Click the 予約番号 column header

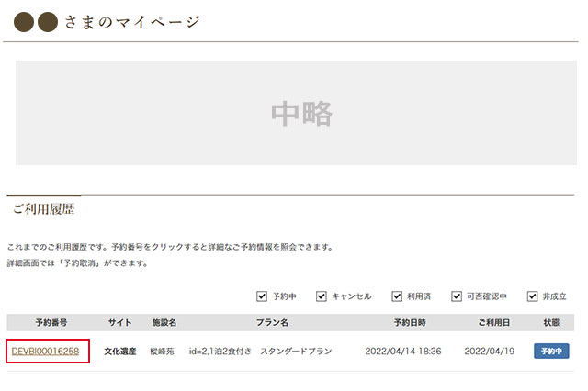[51, 323]
